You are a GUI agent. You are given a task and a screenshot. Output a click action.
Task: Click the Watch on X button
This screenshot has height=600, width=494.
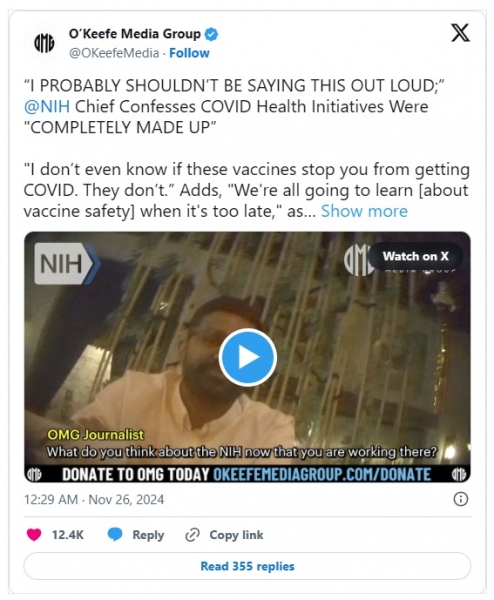point(416,256)
